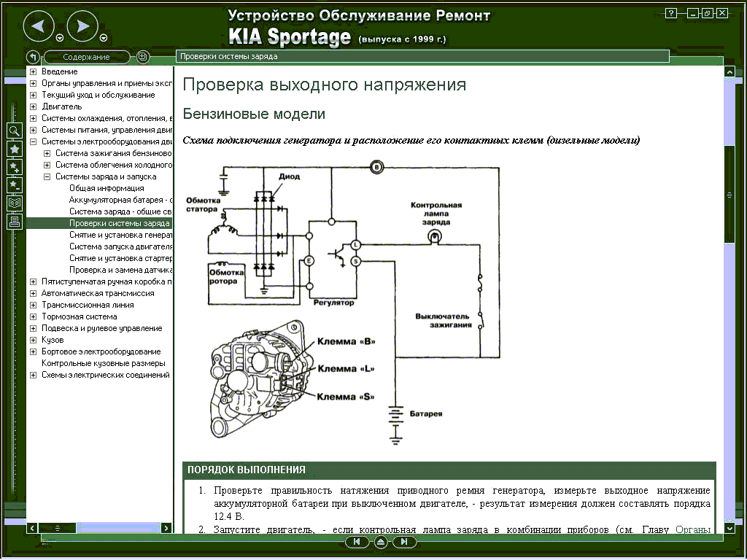Open the favorites star icon

(x=15, y=149)
